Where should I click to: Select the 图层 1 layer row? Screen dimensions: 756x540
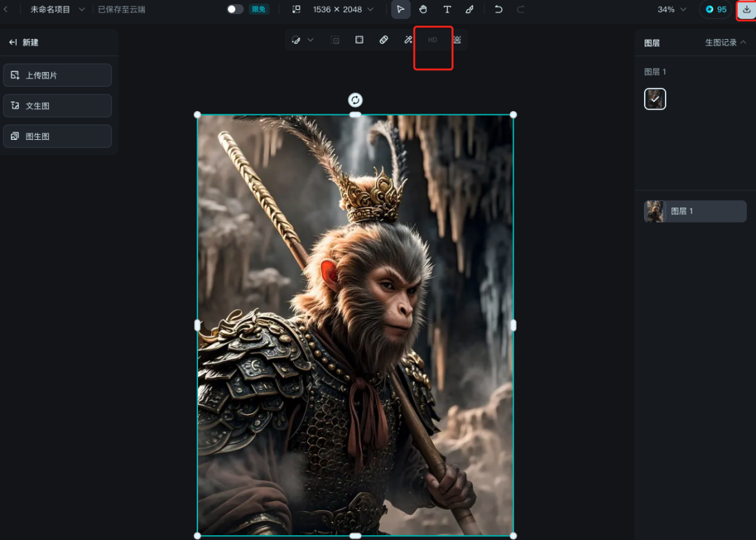click(x=695, y=211)
